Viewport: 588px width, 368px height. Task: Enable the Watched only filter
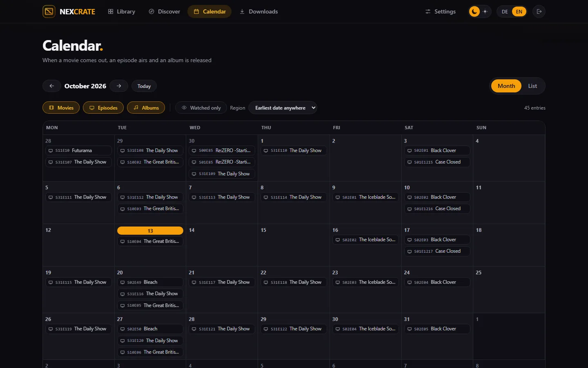pyautogui.click(x=201, y=108)
